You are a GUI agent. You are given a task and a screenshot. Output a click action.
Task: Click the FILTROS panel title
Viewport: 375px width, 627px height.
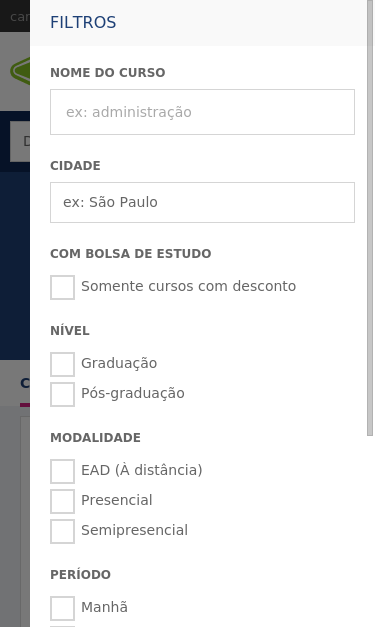click(x=83, y=22)
